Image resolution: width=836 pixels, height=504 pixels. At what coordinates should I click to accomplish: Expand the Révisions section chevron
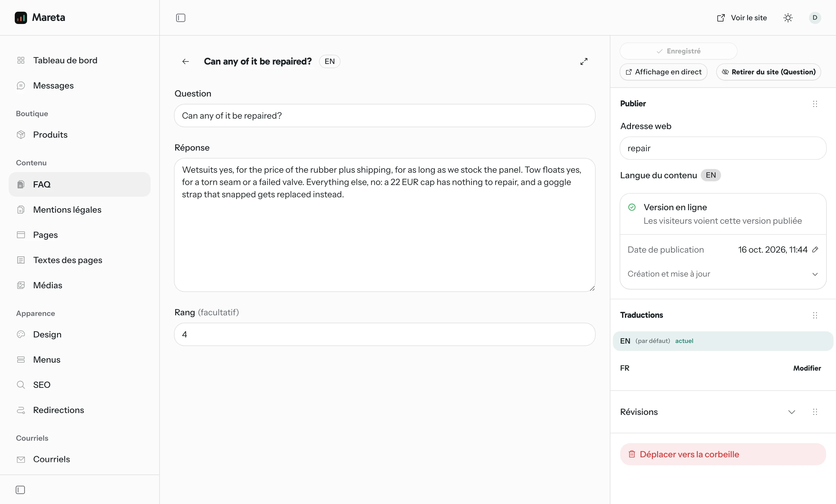[x=791, y=412]
